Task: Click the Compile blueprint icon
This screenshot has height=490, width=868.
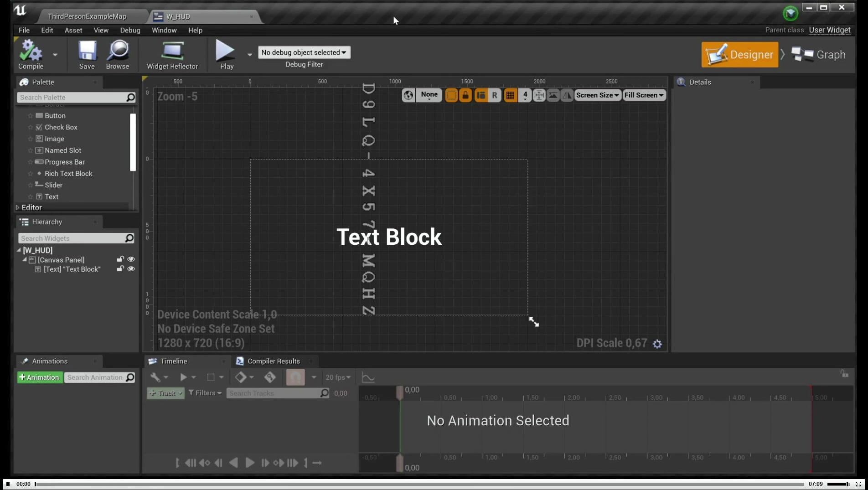Action: pos(31,54)
